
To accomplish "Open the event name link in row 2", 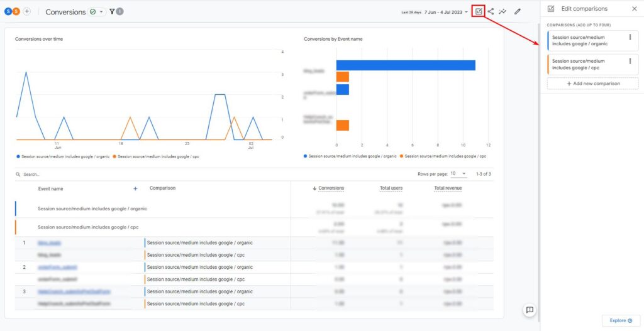I will click(x=57, y=267).
